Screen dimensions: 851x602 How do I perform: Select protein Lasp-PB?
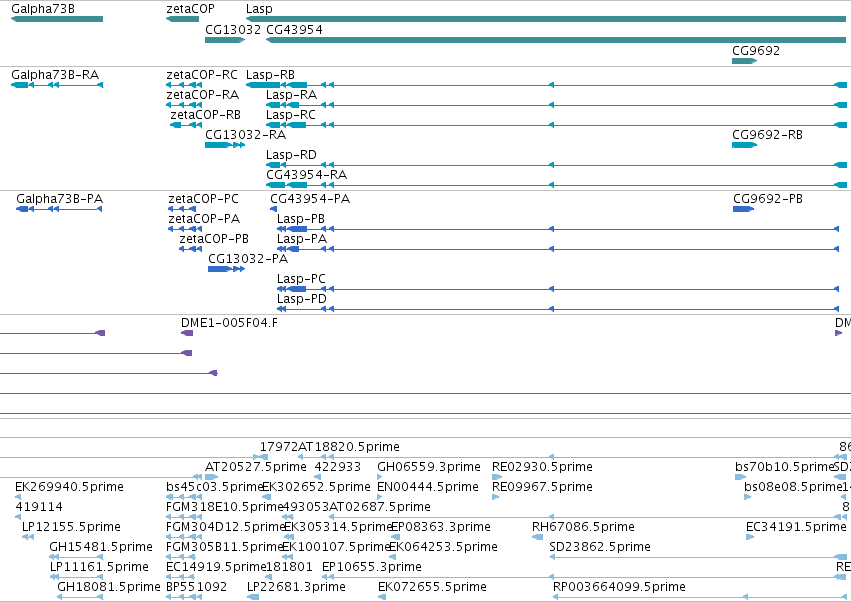[x=558, y=229]
